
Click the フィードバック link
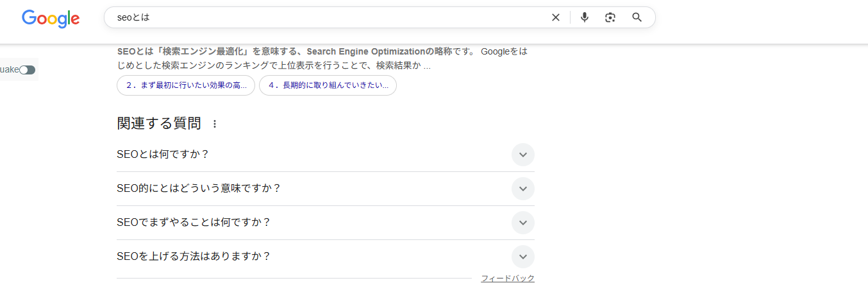[x=507, y=279]
